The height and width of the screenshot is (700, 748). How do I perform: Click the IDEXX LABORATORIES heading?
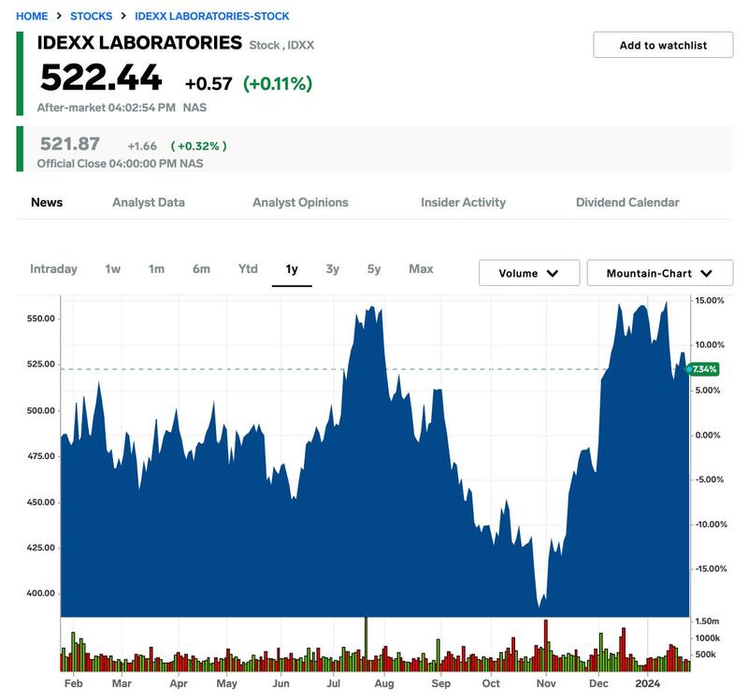pos(139,43)
